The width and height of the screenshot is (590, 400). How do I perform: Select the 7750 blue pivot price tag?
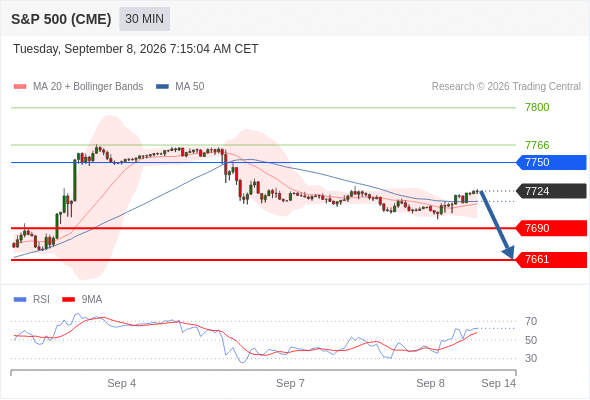(x=551, y=163)
